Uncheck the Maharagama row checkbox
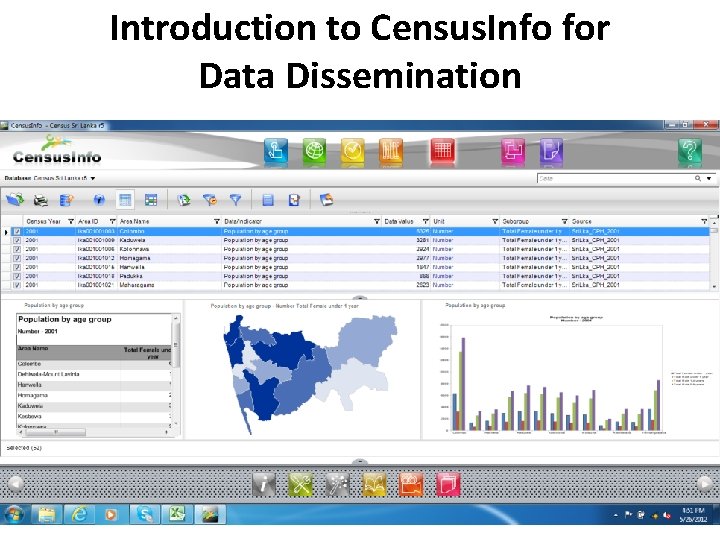This screenshot has width=720, height=540. tap(17, 285)
